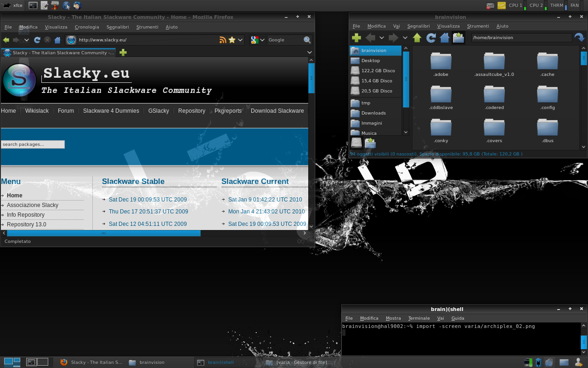Image resolution: width=588 pixels, height=368 pixels.
Task: Click the search packages field
Action: 33,144
